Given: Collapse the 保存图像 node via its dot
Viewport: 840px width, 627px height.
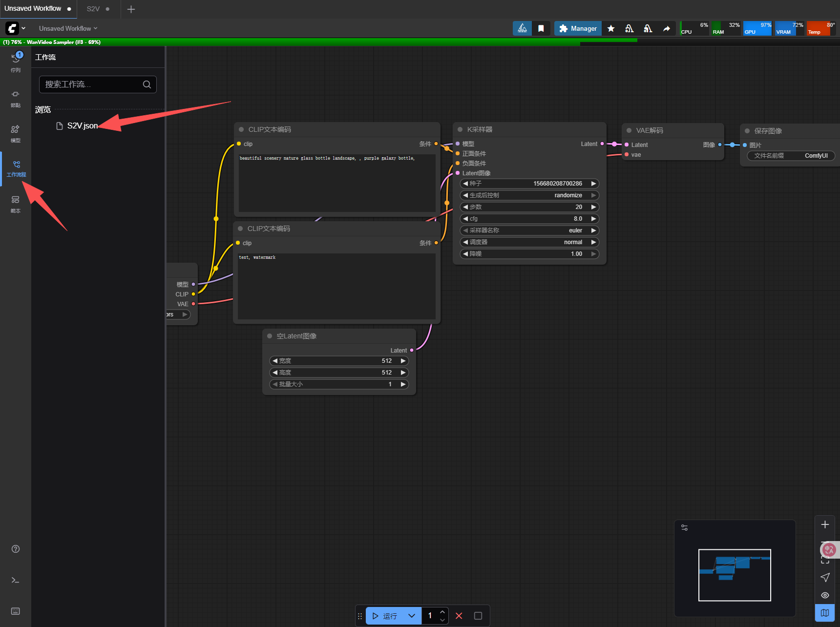Looking at the screenshot, I should (x=747, y=131).
